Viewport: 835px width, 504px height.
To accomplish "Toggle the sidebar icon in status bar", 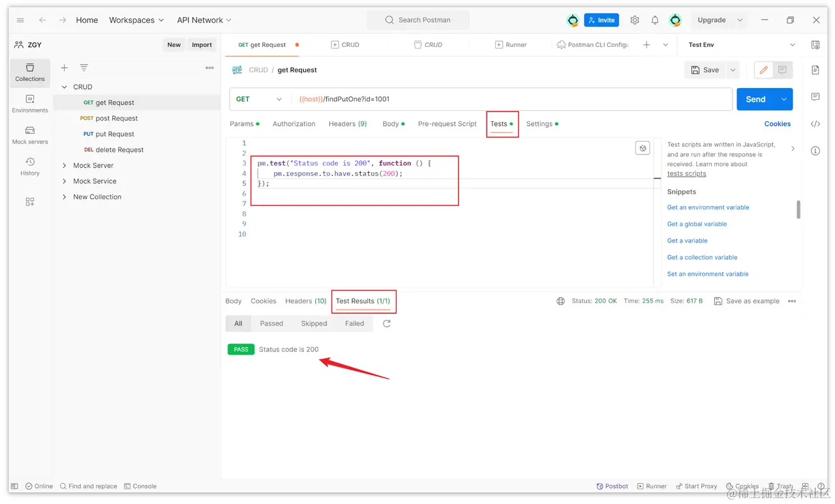I will tap(15, 486).
